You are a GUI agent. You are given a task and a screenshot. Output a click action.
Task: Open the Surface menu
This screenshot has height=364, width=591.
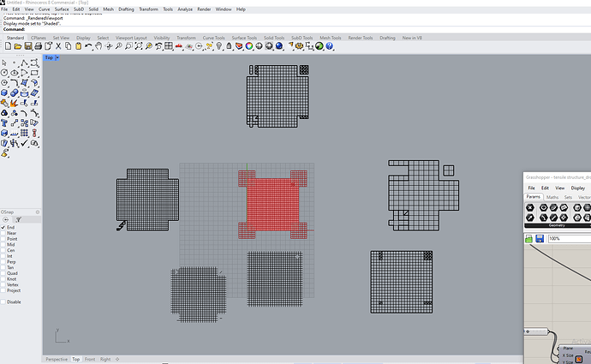click(x=62, y=9)
